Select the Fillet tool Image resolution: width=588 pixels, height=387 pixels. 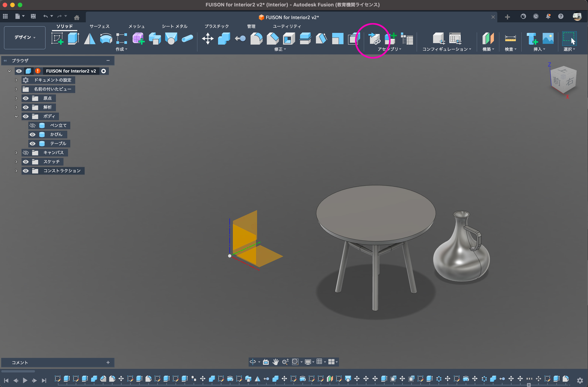tap(256, 39)
